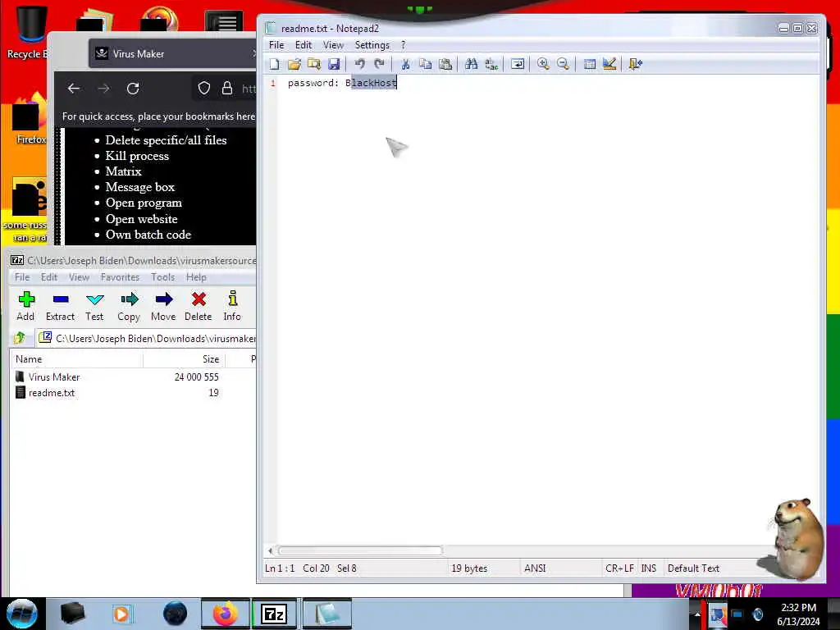Click the horizontal scrollbar in Notepad2
Image resolution: width=840 pixels, height=630 pixels.
360,550
